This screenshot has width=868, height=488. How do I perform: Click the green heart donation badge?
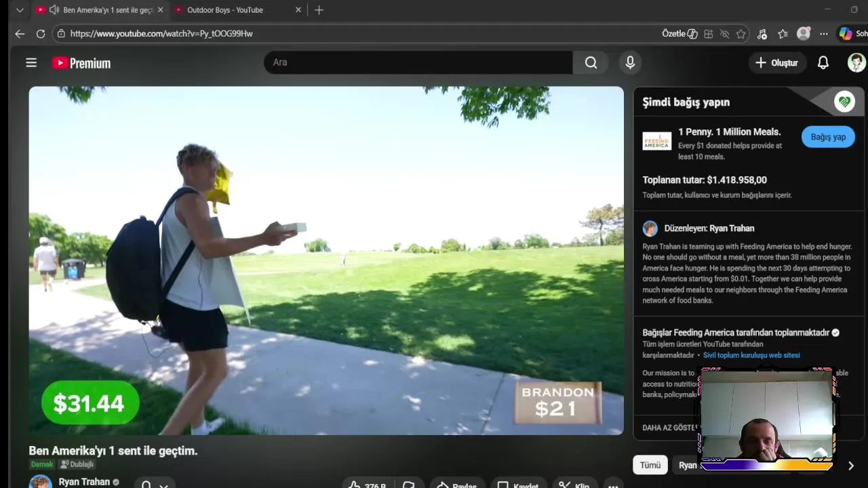[844, 102]
